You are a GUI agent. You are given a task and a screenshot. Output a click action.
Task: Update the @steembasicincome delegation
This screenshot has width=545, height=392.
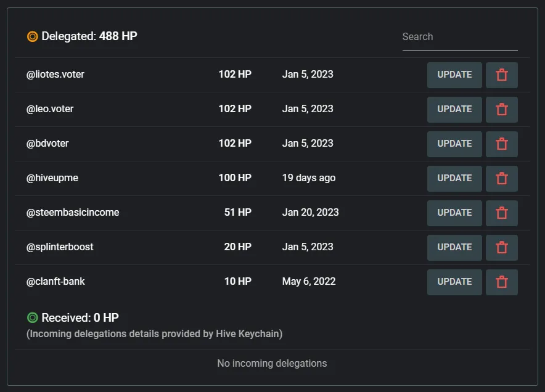pos(454,213)
